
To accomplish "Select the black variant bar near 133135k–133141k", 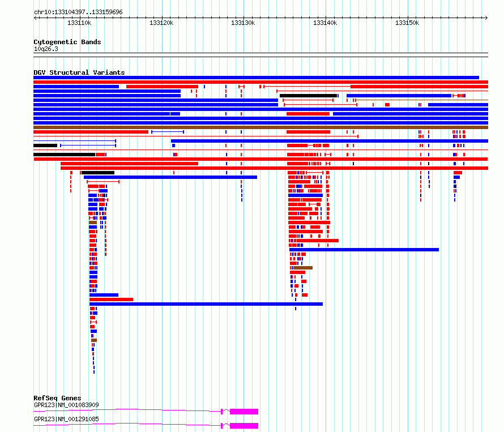I will pyautogui.click(x=308, y=96).
